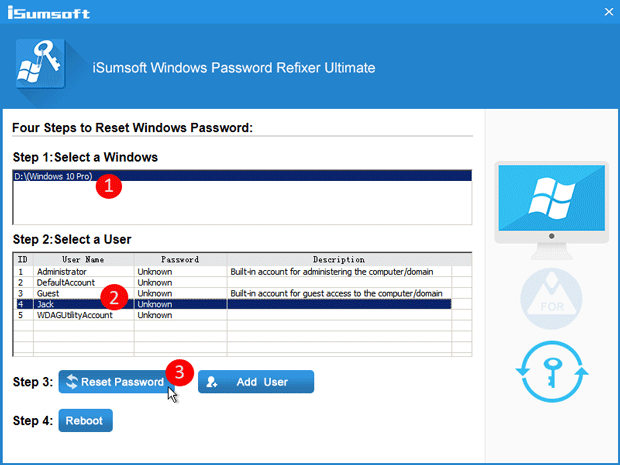620x465 pixels.
Task: Click the add person icon on Add User
Action: pos(212,382)
